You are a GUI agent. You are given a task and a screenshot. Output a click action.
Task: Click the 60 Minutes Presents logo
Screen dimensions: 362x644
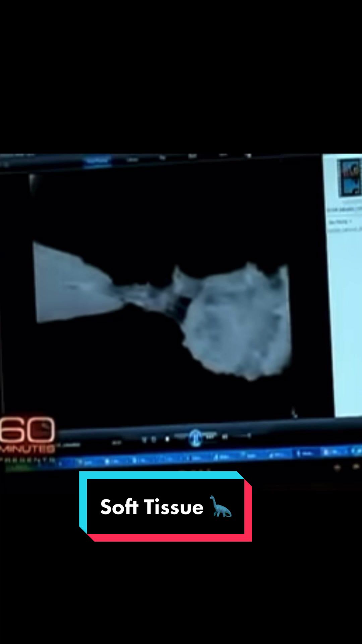click(x=27, y=440)
